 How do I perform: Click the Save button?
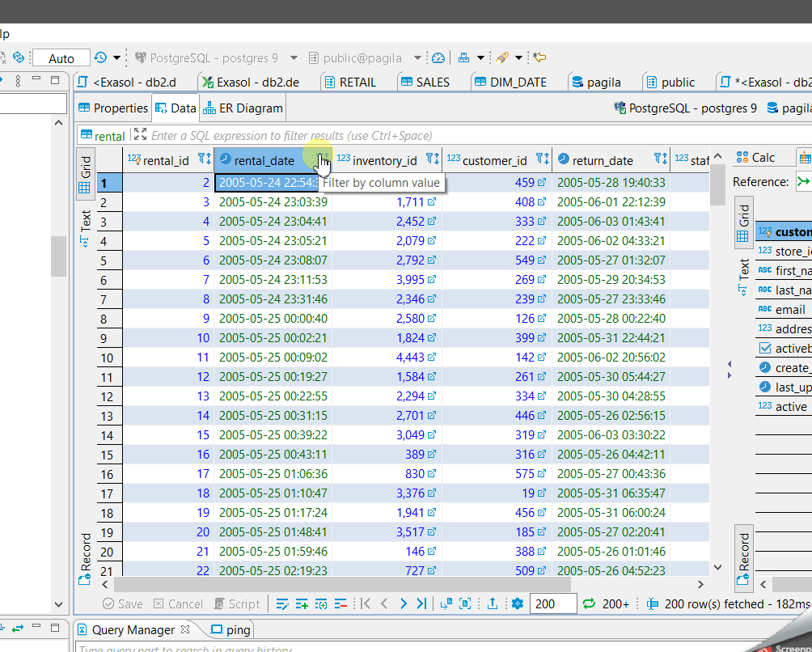pos(123,603)
